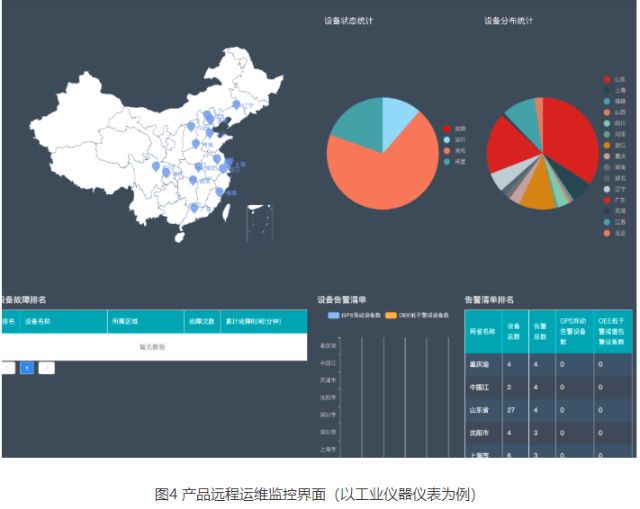This screenshot has width=640, height=509.
Task: Click the Guangdong map pin marker
Action: click(193, 207)
